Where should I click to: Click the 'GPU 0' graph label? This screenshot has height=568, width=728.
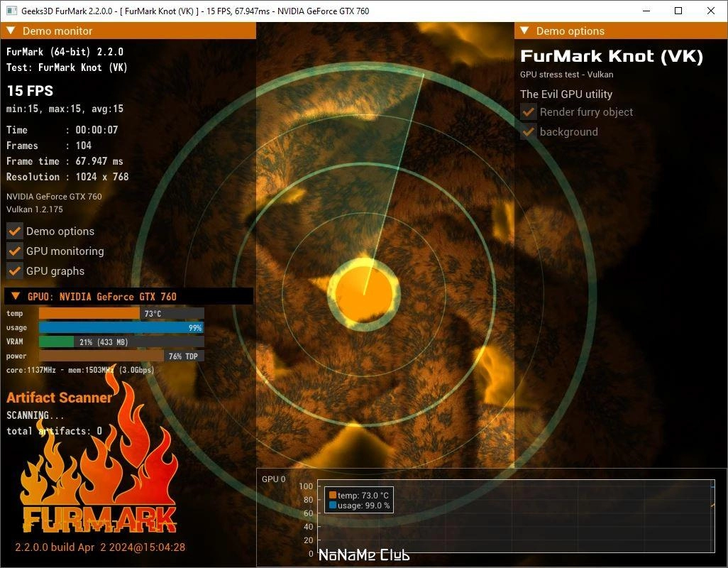273,479
